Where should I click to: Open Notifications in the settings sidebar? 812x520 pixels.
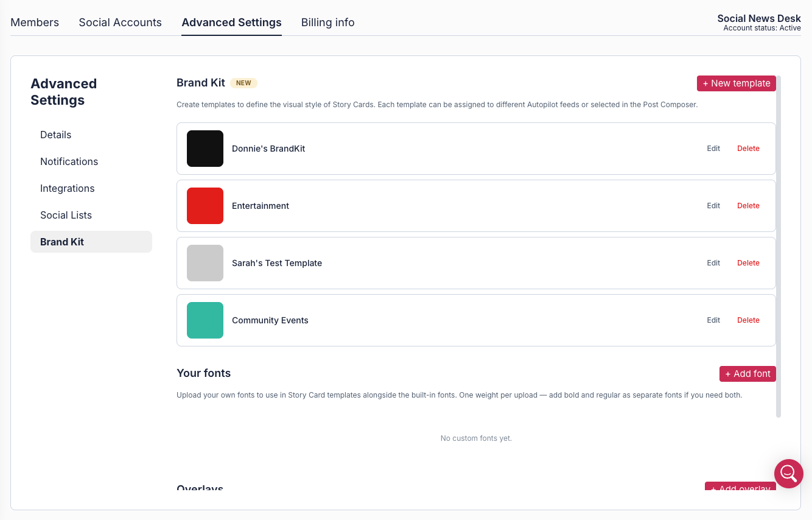click(91, 161)
